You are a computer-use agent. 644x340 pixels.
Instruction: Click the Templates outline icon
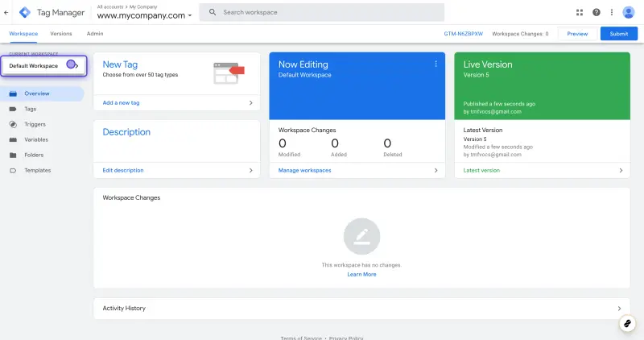click(x=13, y=170)
